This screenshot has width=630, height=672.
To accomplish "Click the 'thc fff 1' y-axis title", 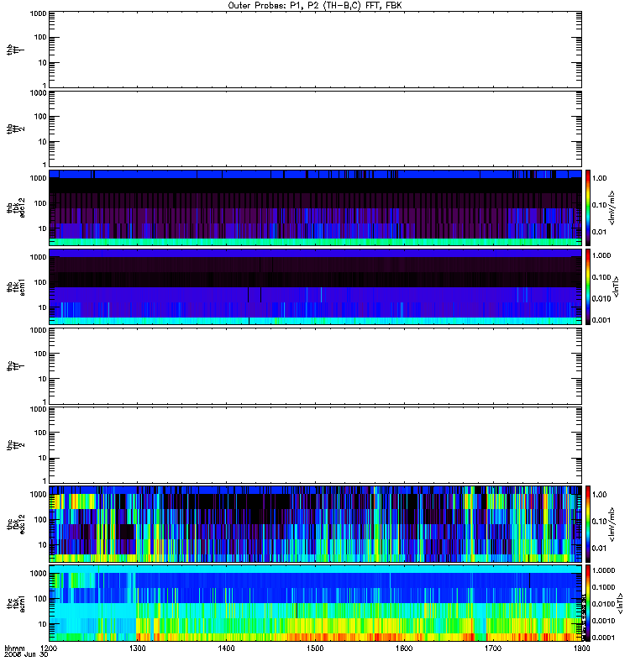I will point(16,366).
